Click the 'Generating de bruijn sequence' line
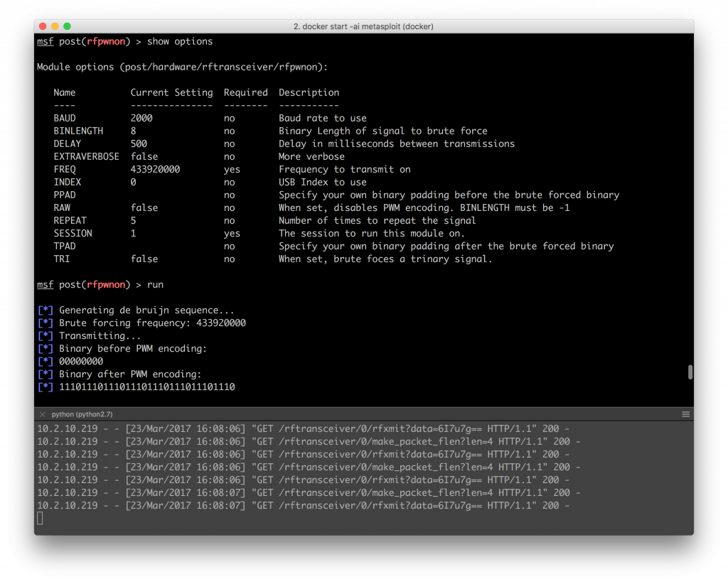The height and width of the screenshot is (584, 728). pyautogui.click(x=146, y=310)
